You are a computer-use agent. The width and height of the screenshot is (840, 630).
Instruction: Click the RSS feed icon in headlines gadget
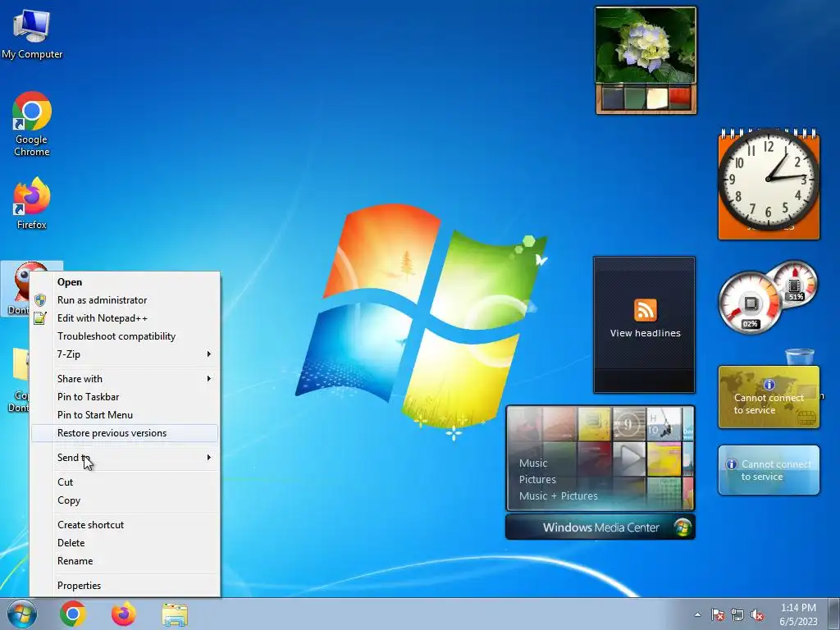tap(645, 310)
